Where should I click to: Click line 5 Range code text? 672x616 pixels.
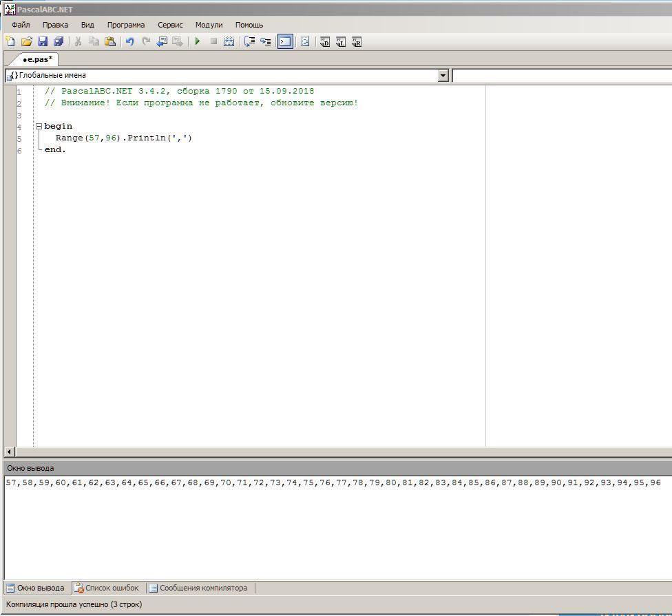pos(124,138)
